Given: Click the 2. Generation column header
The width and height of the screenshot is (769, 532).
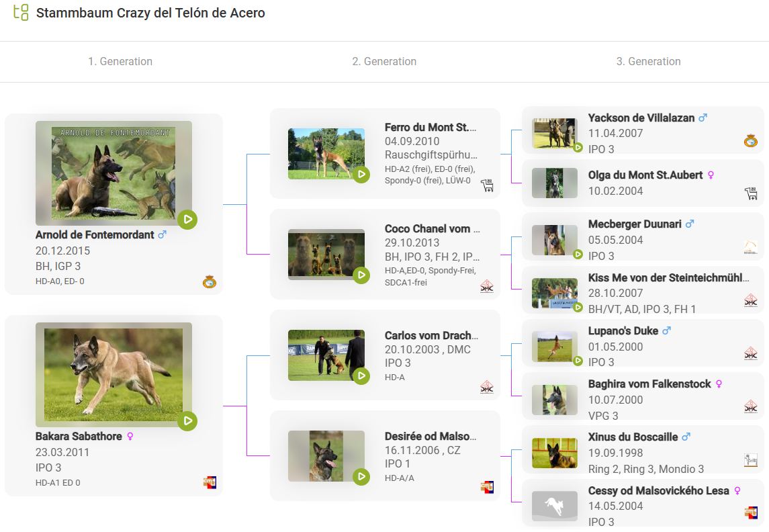Looking at the screenshot, I should point(384,62).
